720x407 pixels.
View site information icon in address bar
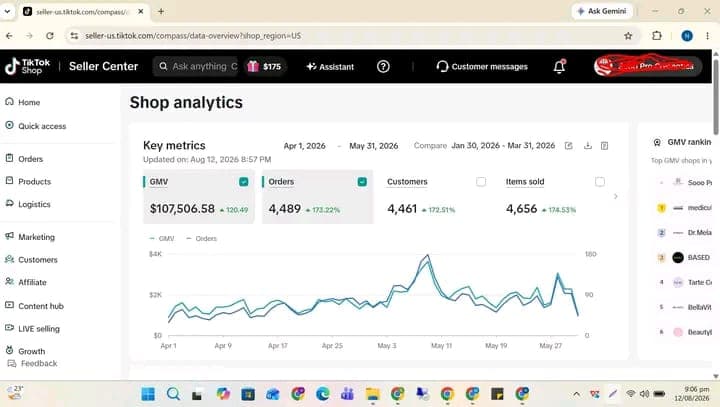coord(74,36)
